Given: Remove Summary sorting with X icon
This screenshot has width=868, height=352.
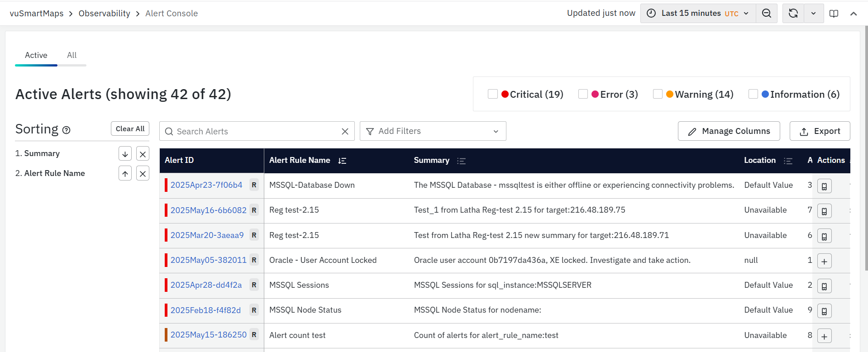Looking at the screenshot, I should (x=143, y=154).
